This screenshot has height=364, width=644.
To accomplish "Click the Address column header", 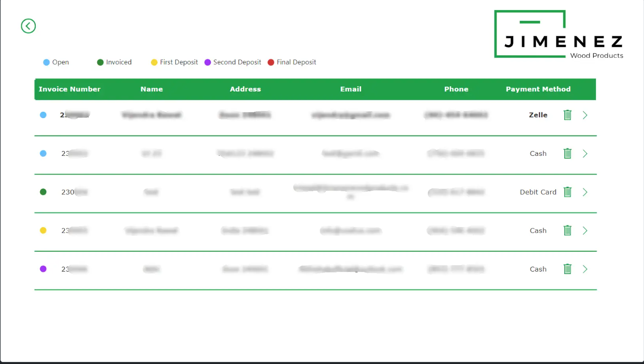I will pyautogui.click(x=246, y=89).
